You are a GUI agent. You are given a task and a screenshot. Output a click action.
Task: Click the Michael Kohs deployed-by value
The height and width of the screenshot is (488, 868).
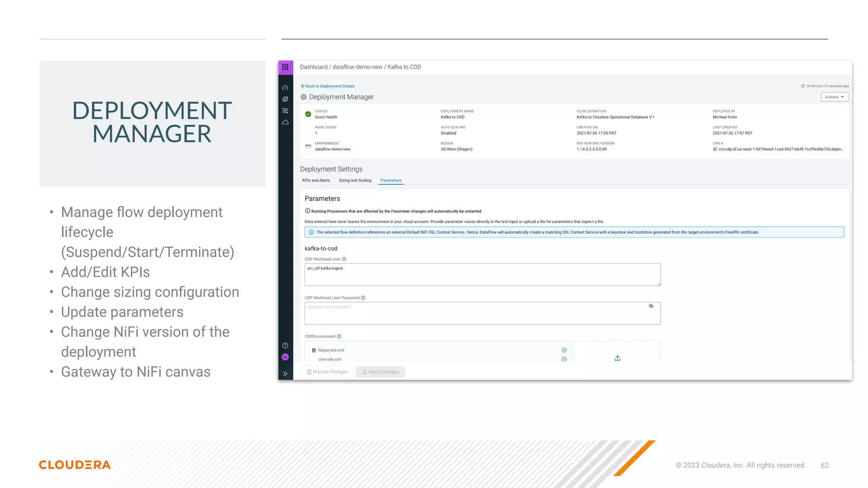coord(725,117)
